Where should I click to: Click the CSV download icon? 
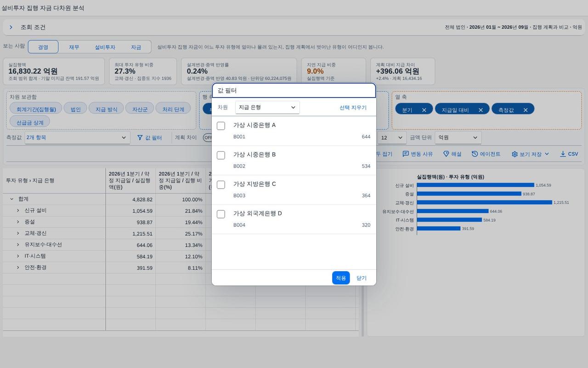point(563,154)
